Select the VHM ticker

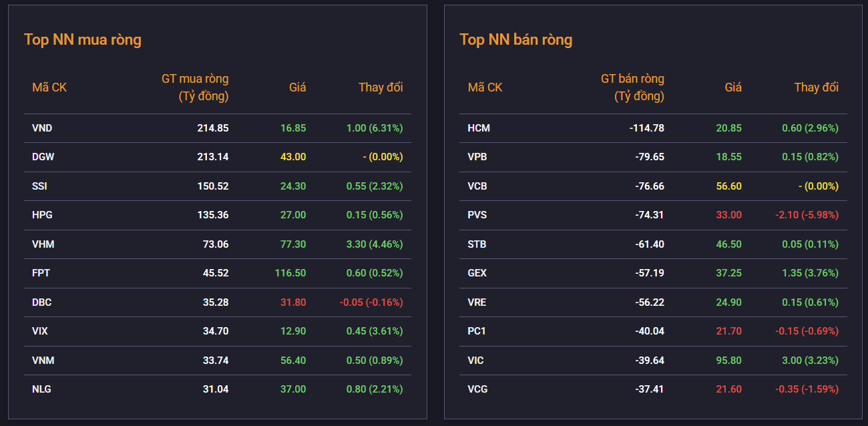pyautogui.click(x=43, y=244)
